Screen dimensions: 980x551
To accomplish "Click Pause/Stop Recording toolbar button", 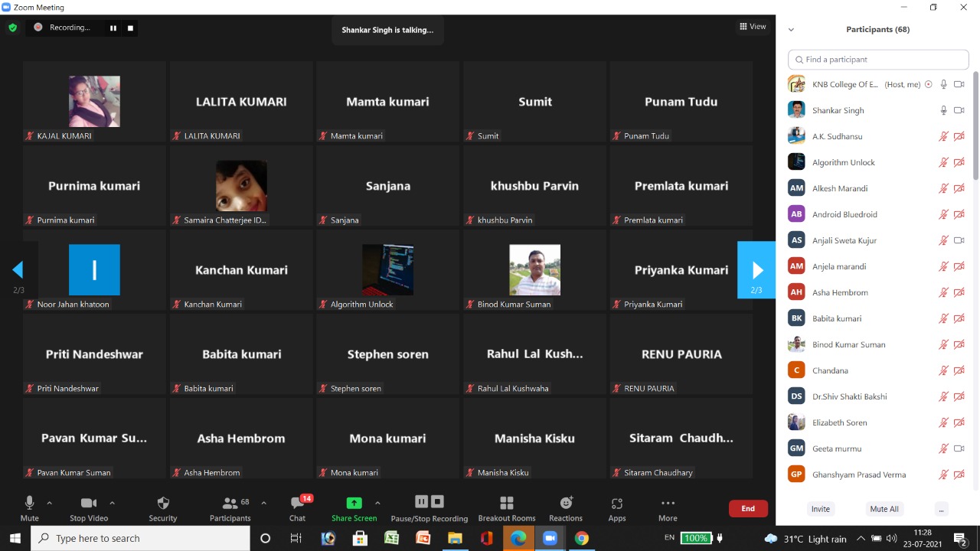I will (430, 509).
